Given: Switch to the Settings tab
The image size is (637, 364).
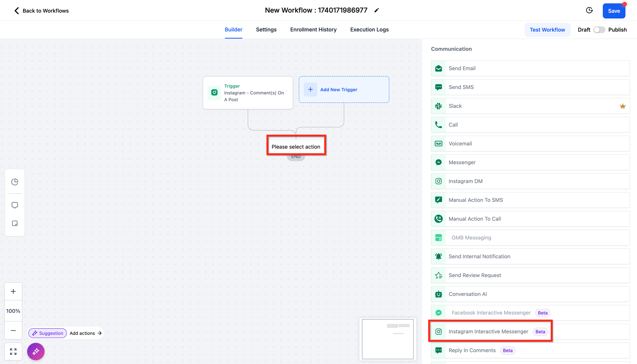Looking at the screenshot, I should (266, 30).
